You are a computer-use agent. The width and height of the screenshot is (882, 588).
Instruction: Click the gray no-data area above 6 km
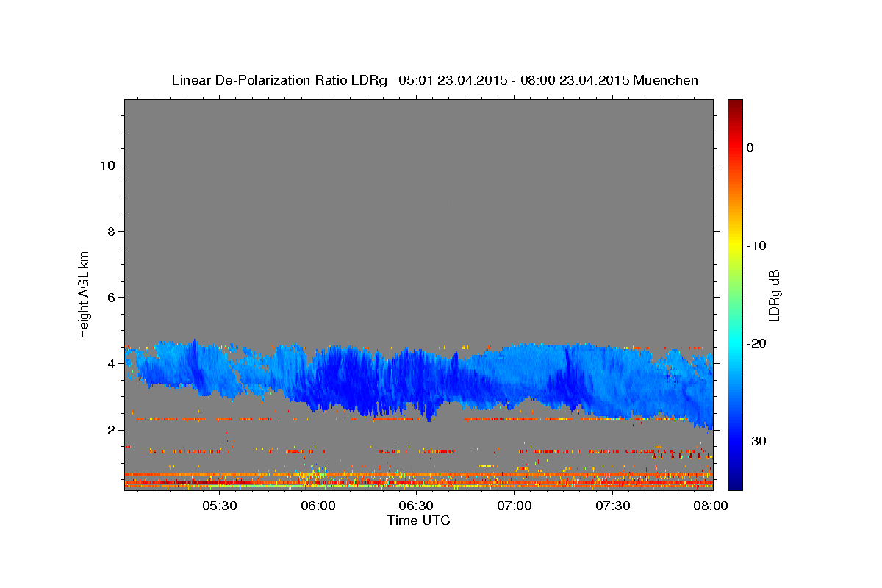coord(418,198)
